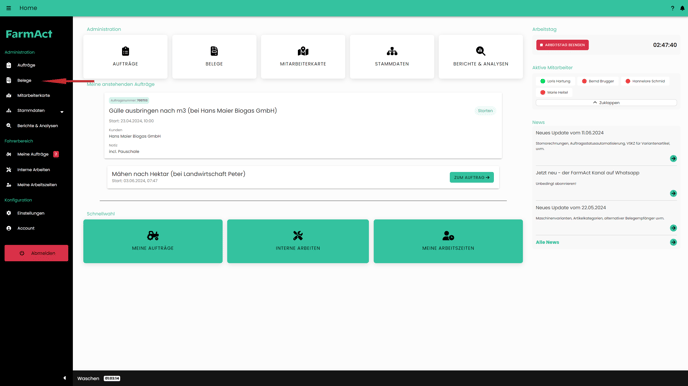Click the Berichte magnifier icon in sidebar

[x=9, y=126]
